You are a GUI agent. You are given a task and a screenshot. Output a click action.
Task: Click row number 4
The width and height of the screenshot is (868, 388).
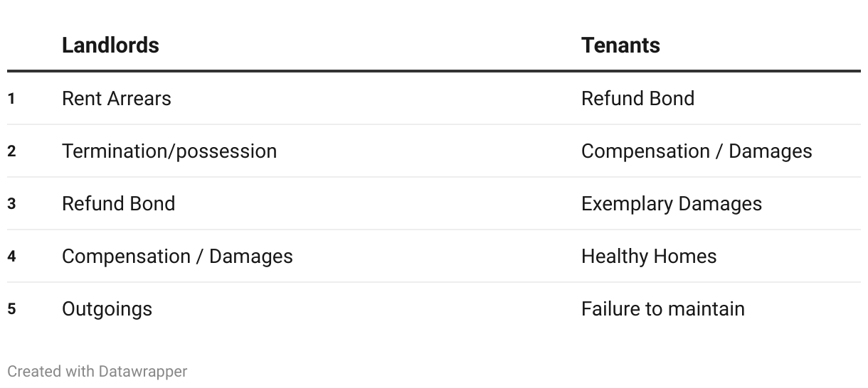coord(11,257)
